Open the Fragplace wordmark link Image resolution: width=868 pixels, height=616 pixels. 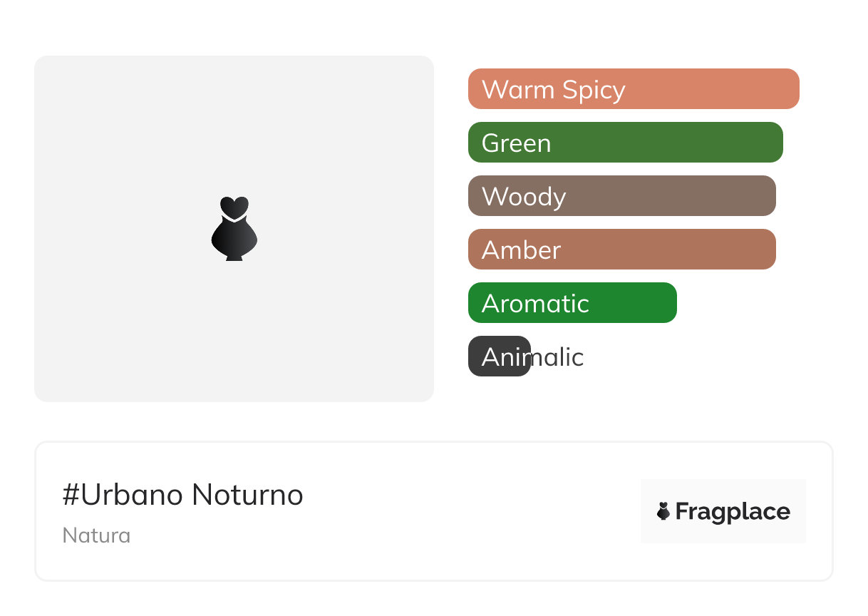pyautogui.click(x=733, y=511)
